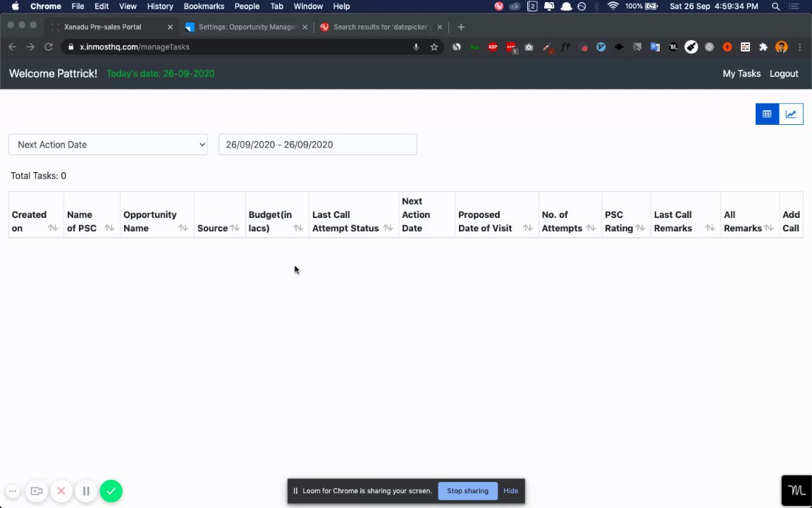Viewport: 812px width, 508px height.
Task: Sort by All Remarks column
Action: [768, 228]
